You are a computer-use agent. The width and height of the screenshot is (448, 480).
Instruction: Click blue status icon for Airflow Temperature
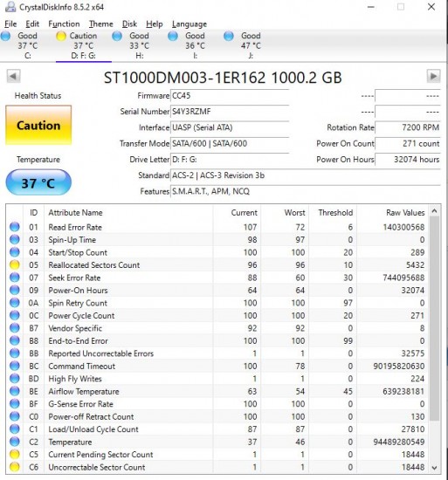tap(14, 391)
